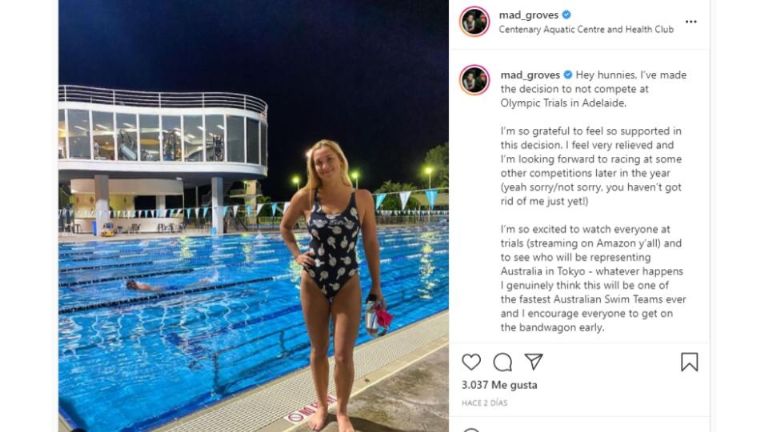Like the post with the heart icon
Viewport: 768px width, 432px height.
point(471,362)
